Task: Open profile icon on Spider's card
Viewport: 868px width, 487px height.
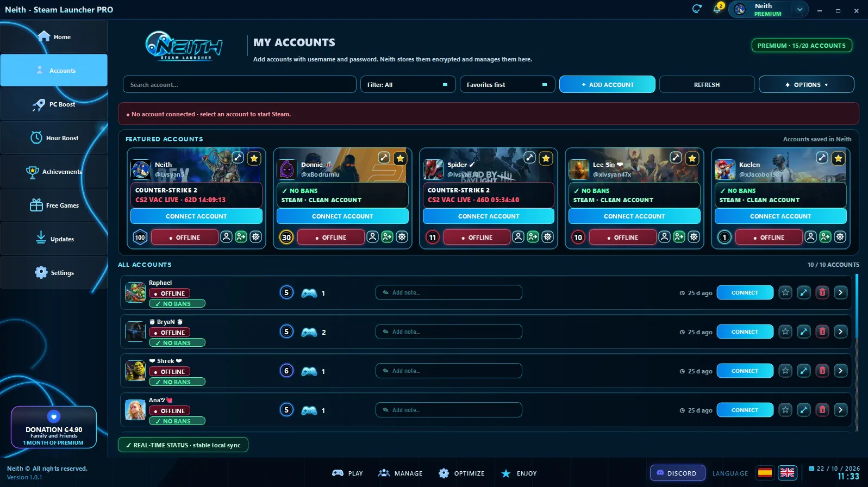Action: (x=519, y=237)
